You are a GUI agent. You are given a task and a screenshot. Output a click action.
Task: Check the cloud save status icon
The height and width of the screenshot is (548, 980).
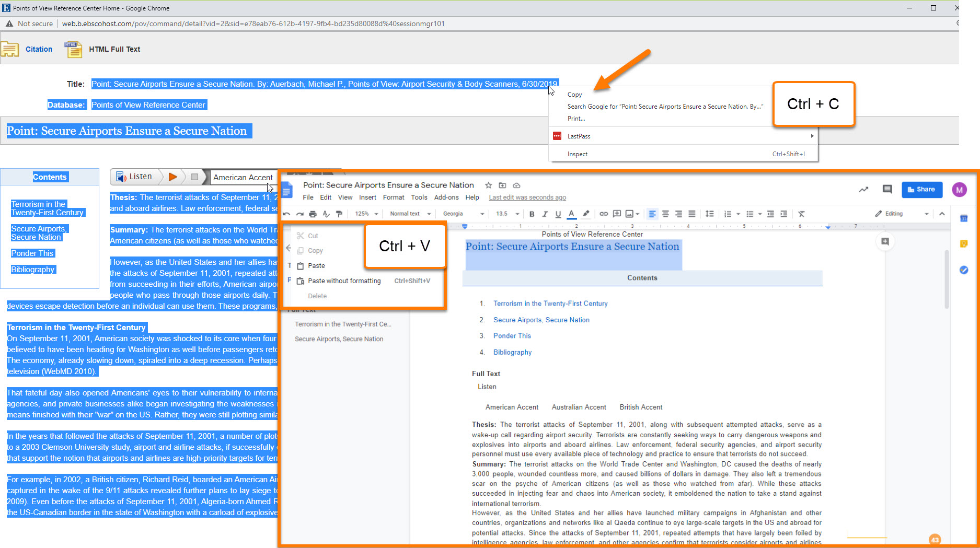(516, 185)
